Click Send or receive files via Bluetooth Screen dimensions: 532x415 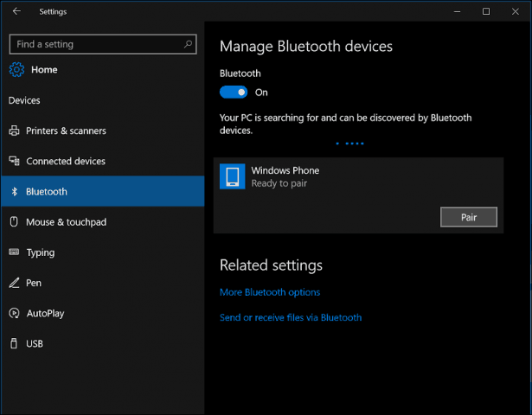(x=291, y=317)
